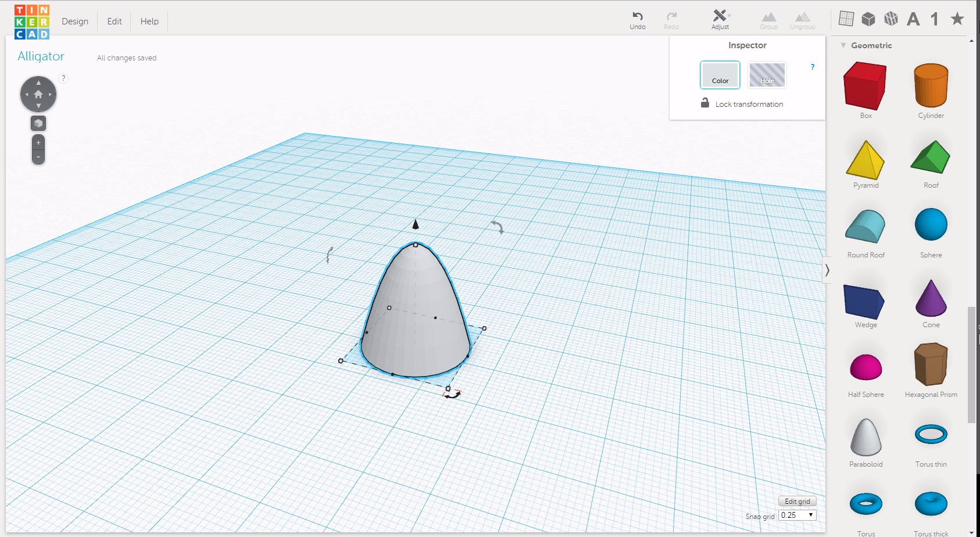Click the shapes panel scrollbar

(971, 365)
